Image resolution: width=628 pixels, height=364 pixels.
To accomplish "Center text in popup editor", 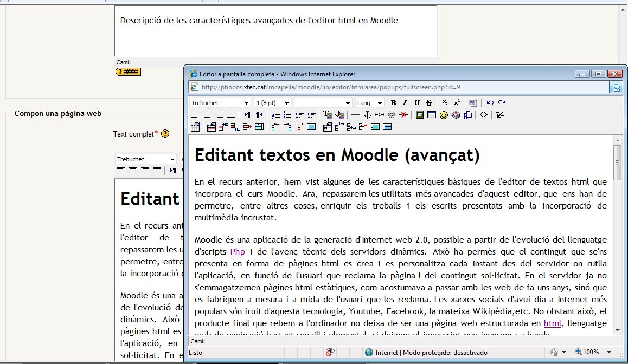I will [x=207, y=115].
